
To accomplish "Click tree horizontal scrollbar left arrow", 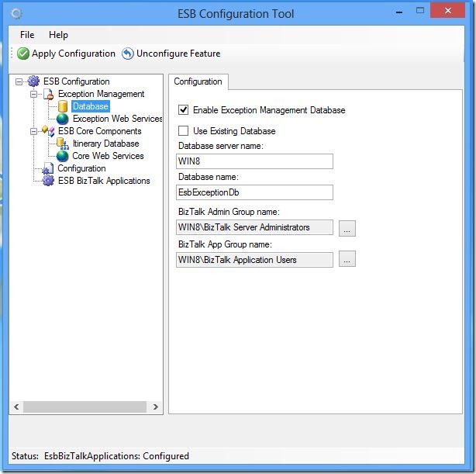I will pyautogui.click(x=16, y=407).
